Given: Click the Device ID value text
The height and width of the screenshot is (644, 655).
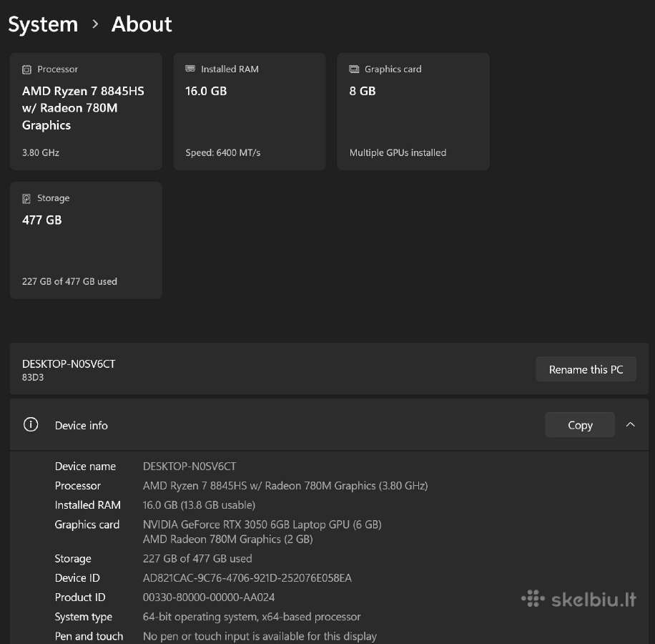Looking at the screenshot, I should 247,578.
